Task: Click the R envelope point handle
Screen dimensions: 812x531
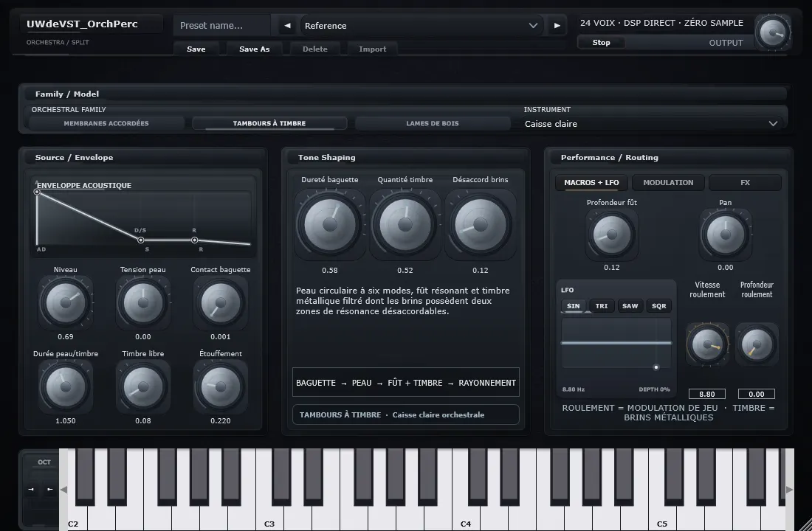Action: point(195,240)
